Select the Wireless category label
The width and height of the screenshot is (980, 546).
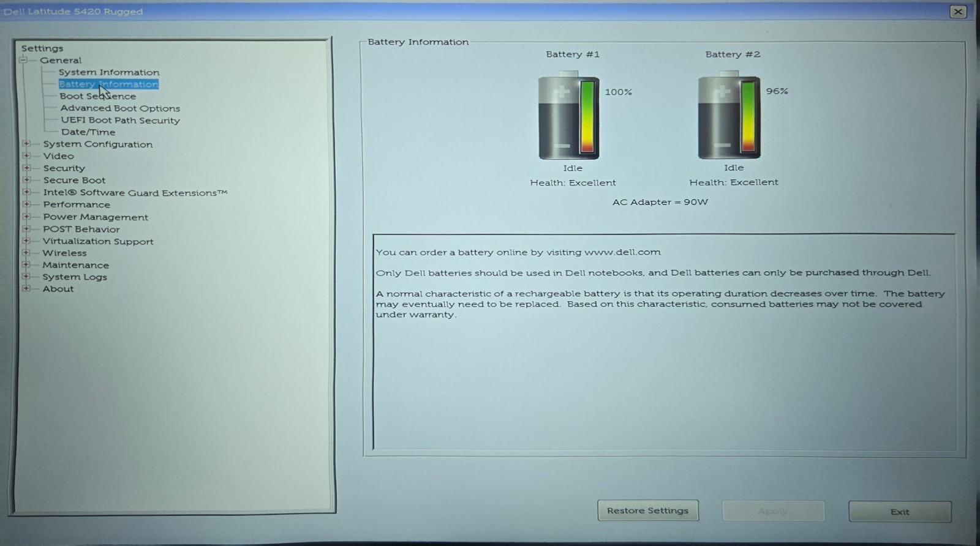(x=64, y=253)
